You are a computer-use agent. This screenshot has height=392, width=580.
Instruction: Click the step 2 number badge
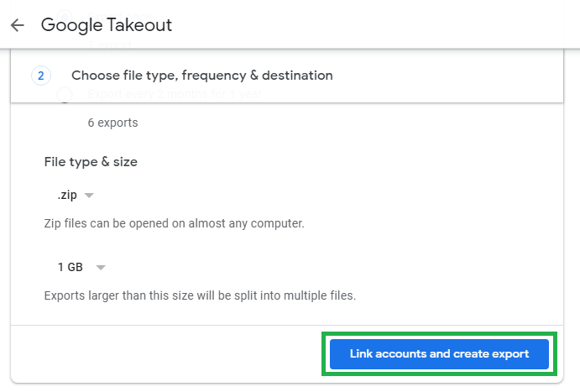click(41, 76)
